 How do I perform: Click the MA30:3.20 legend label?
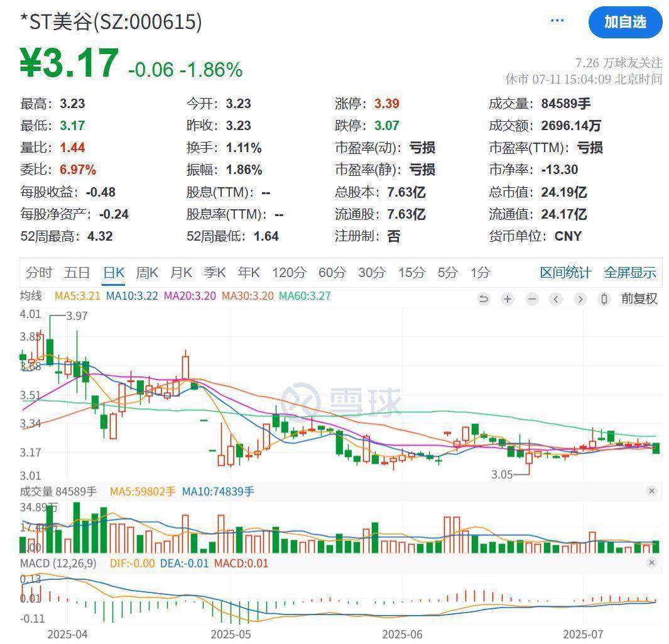[x=247, y=296]
